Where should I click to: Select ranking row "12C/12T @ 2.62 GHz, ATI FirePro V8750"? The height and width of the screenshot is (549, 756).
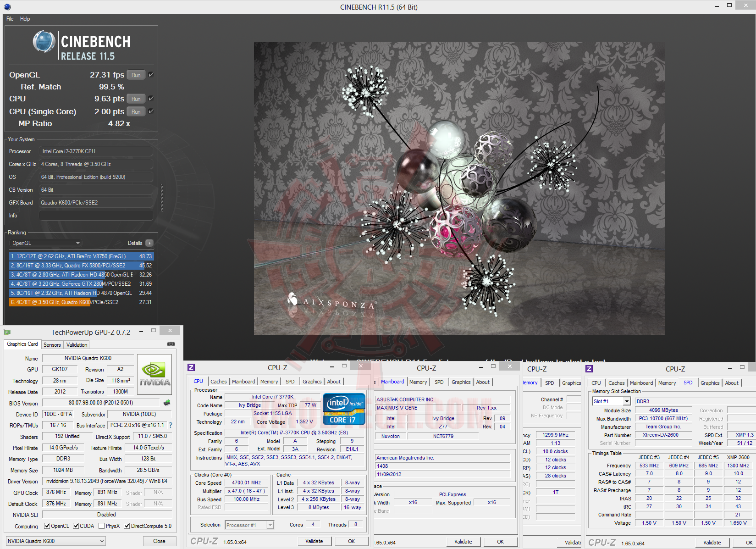coord(82,256)
